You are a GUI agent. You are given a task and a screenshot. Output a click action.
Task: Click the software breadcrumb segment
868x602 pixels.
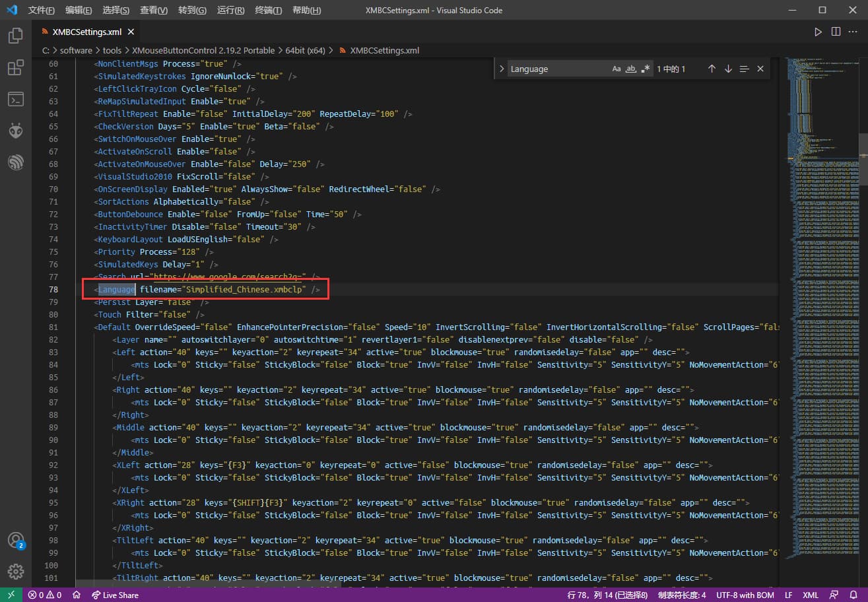point(77,50)
